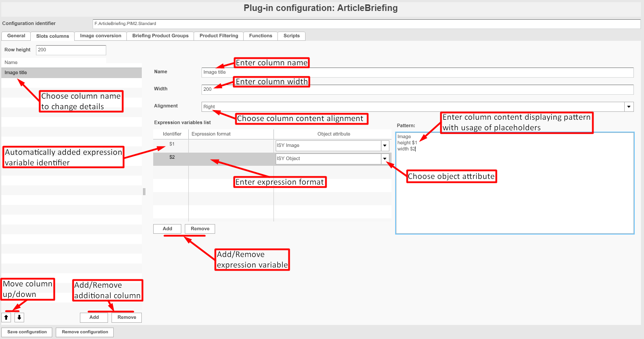
Task: Click Remove under the expression variables list
Action: (200, 229)
